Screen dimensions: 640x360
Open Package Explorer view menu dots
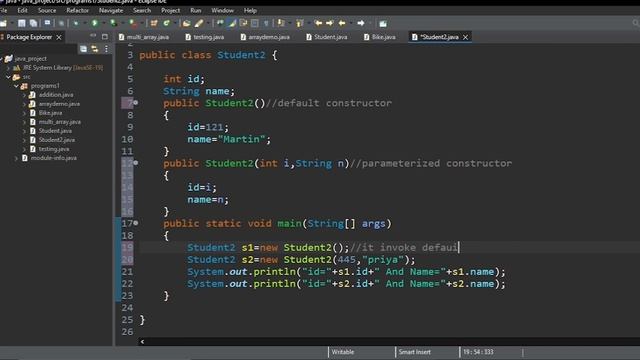107,49
